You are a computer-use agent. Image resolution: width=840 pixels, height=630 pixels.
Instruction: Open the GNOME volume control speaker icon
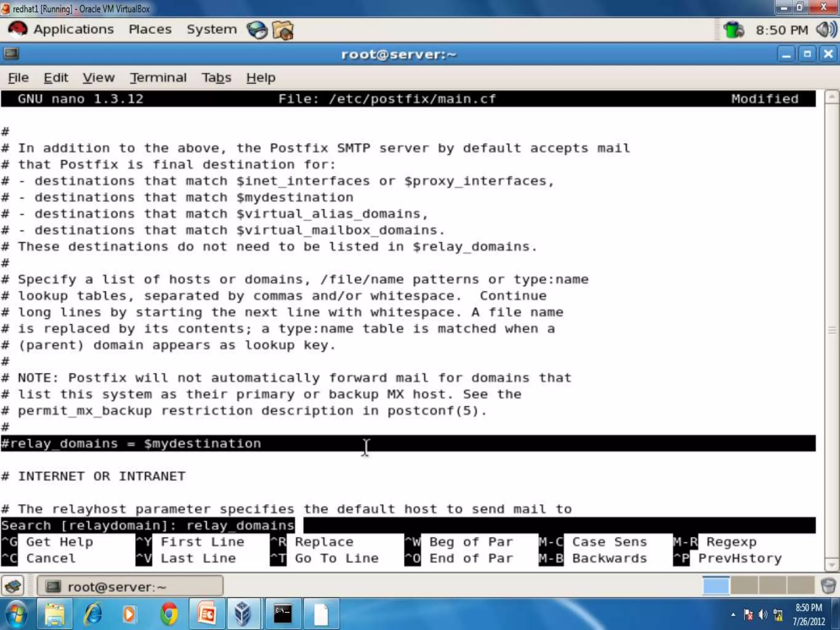(x=826, y=30)
